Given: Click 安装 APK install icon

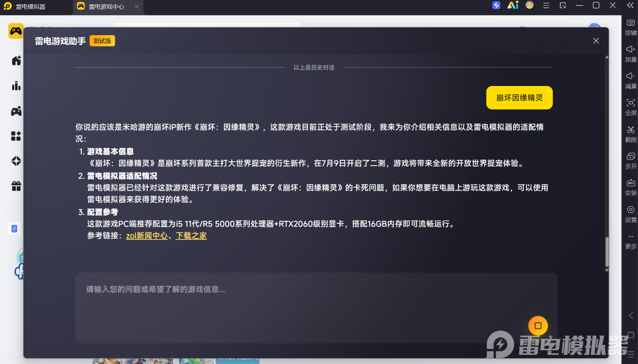Looking at the screenshot, I should 631,188.
